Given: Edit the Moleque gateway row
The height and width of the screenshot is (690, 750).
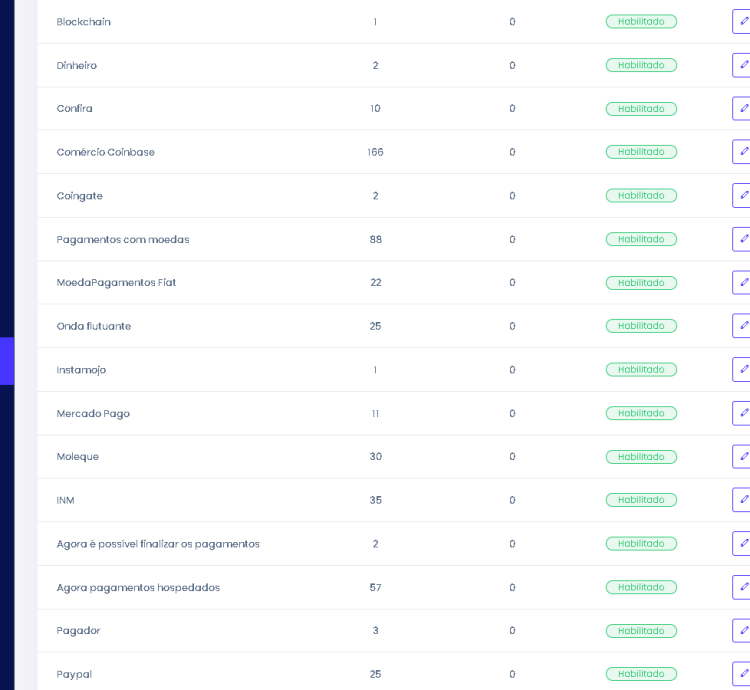Looking at the screenshot, I should 742,457.
